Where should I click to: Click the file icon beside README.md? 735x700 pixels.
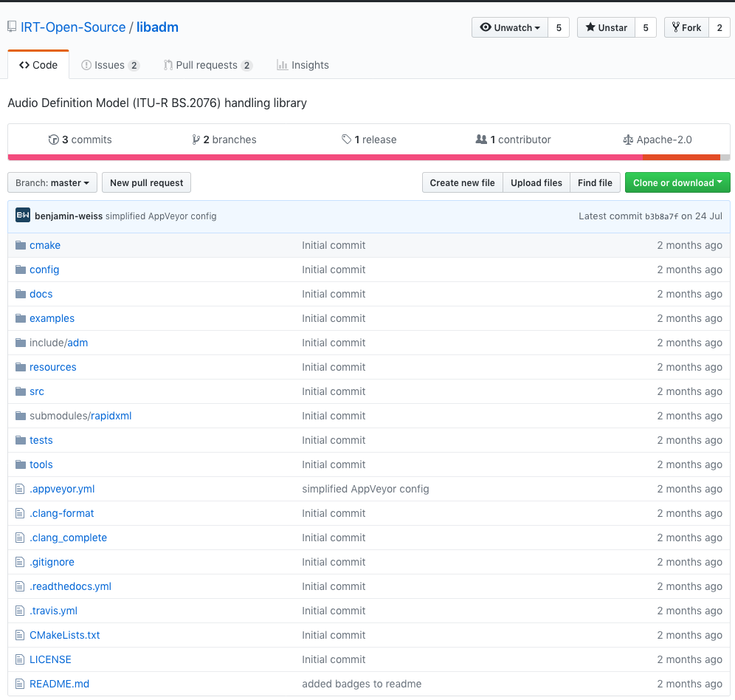coord(20,684)
